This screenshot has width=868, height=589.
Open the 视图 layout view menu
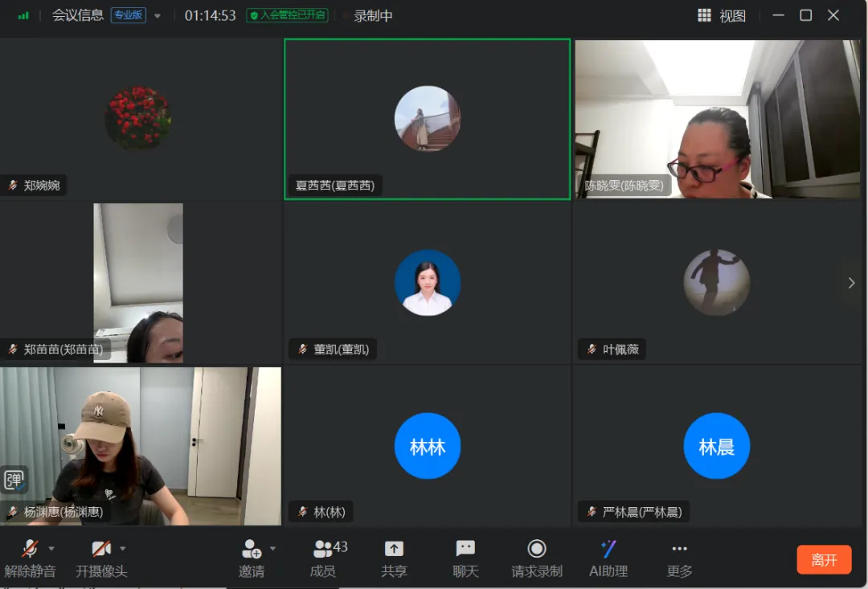[x=722, y=15]
